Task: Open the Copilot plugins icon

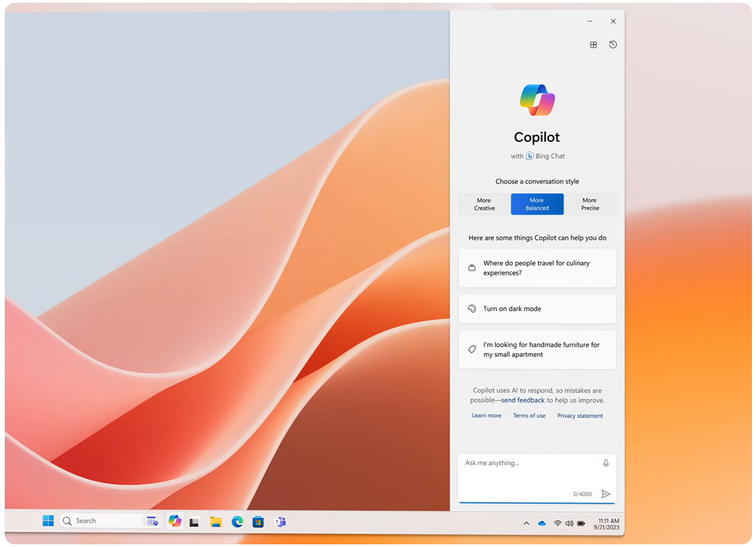Action: (593, 45)
